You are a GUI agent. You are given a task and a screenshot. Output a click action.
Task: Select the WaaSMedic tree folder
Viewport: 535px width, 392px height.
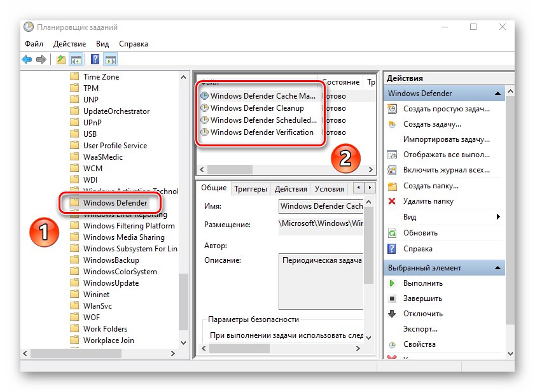click(x=102, y=157)
